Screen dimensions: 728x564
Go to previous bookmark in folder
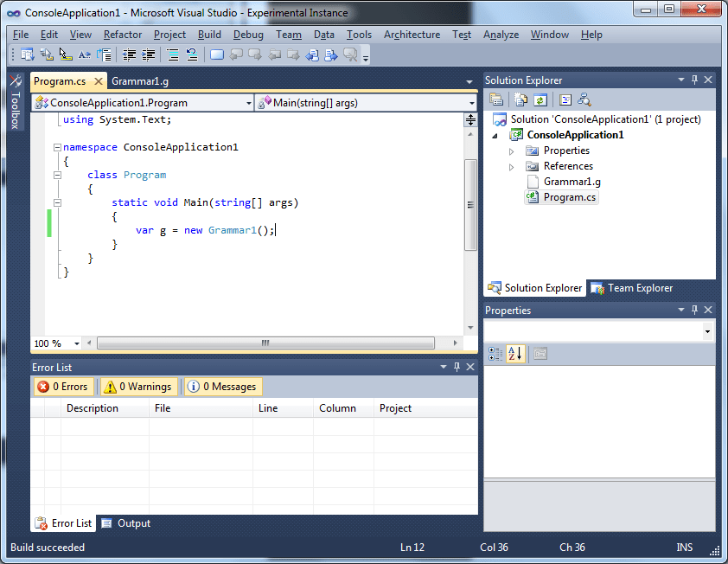pos(274,54)
